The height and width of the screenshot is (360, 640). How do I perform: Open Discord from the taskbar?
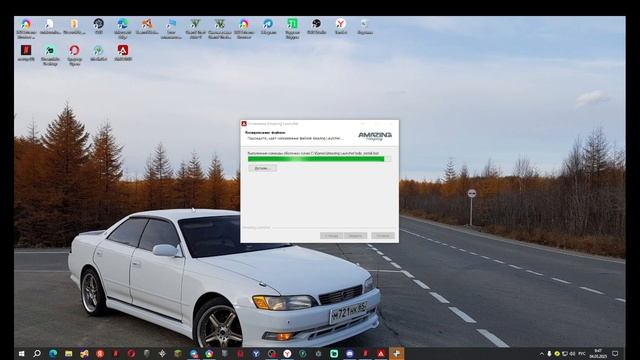point(350,353)
